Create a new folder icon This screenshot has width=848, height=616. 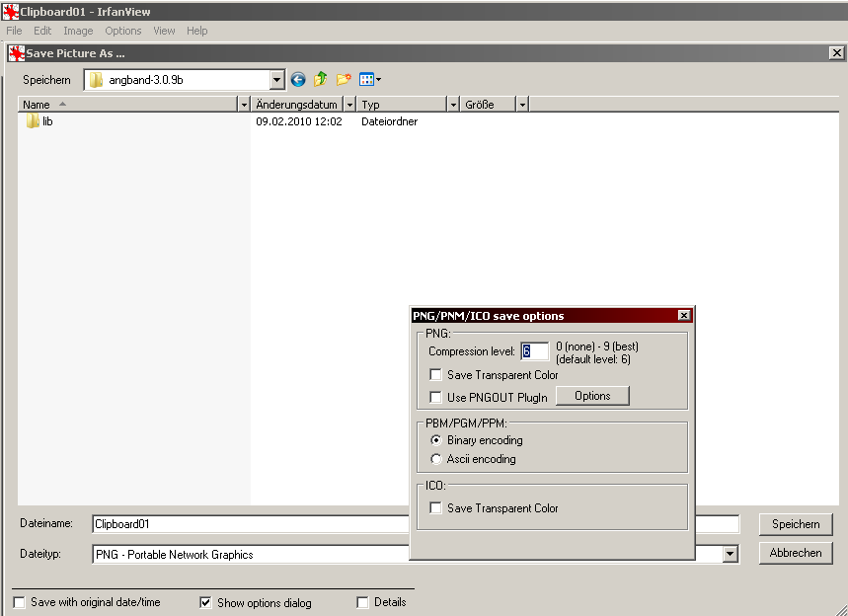coord(344,80)
